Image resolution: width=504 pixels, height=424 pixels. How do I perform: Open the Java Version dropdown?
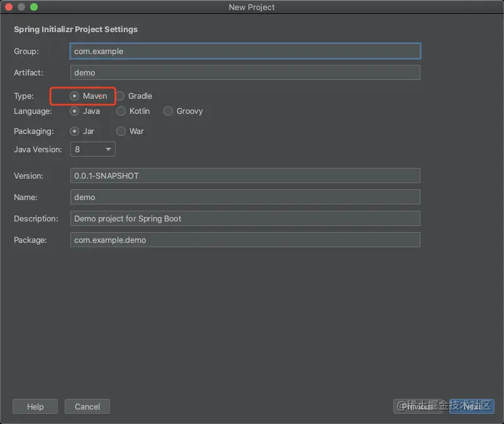tap(93, 150)
